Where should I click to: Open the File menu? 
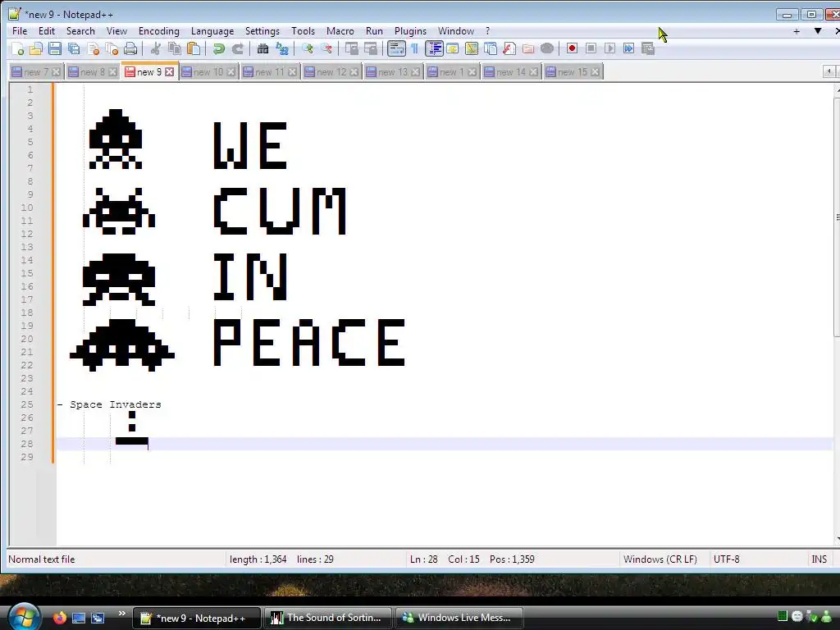click(x=20, y=31)
